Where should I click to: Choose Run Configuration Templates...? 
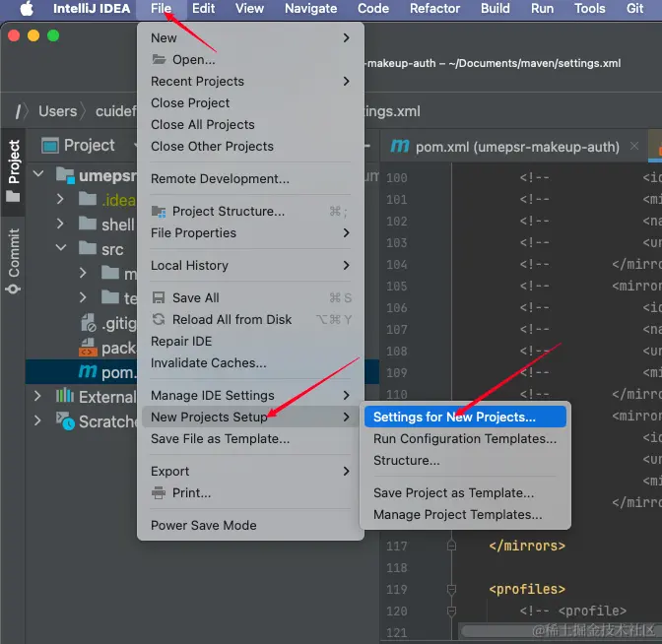pos(465,439)
